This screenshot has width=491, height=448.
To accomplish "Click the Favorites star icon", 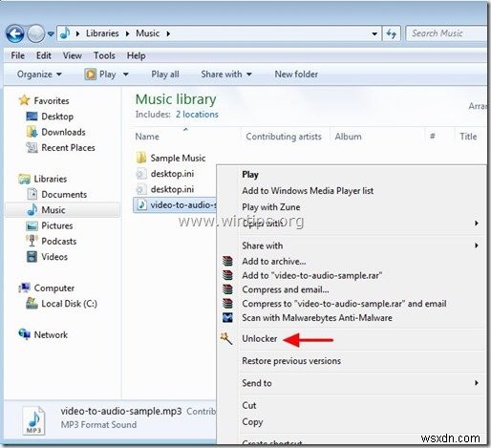I will tap(24, 100).
